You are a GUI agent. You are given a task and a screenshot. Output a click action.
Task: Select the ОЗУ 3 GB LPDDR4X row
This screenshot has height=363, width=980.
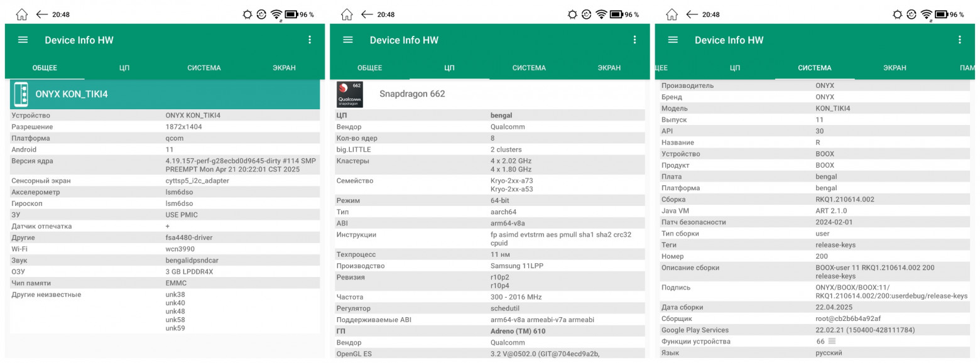(x=165, y=272)
